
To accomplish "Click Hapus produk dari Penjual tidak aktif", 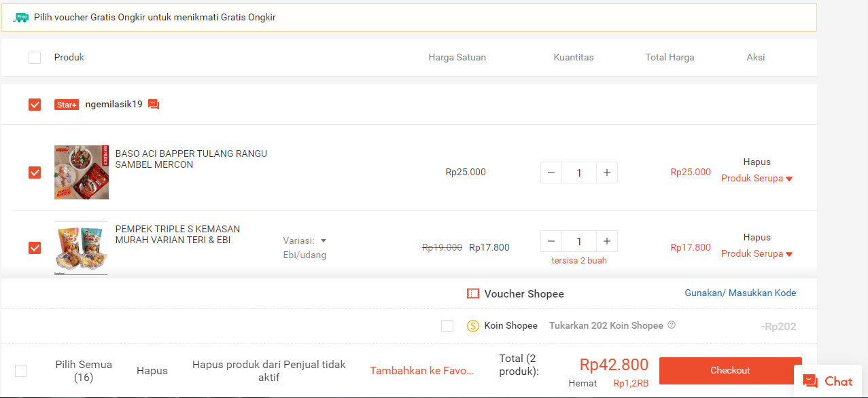I will (269, 371).
